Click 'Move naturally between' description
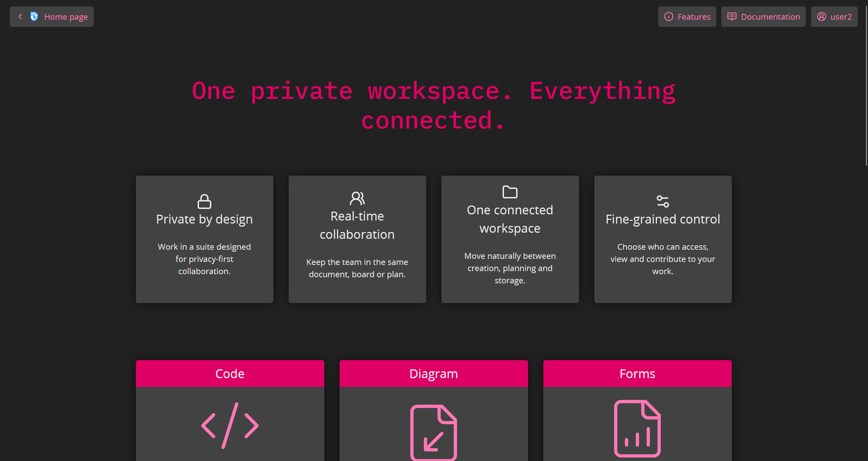Screen dimensions: 868x461 tap(510, 268)
